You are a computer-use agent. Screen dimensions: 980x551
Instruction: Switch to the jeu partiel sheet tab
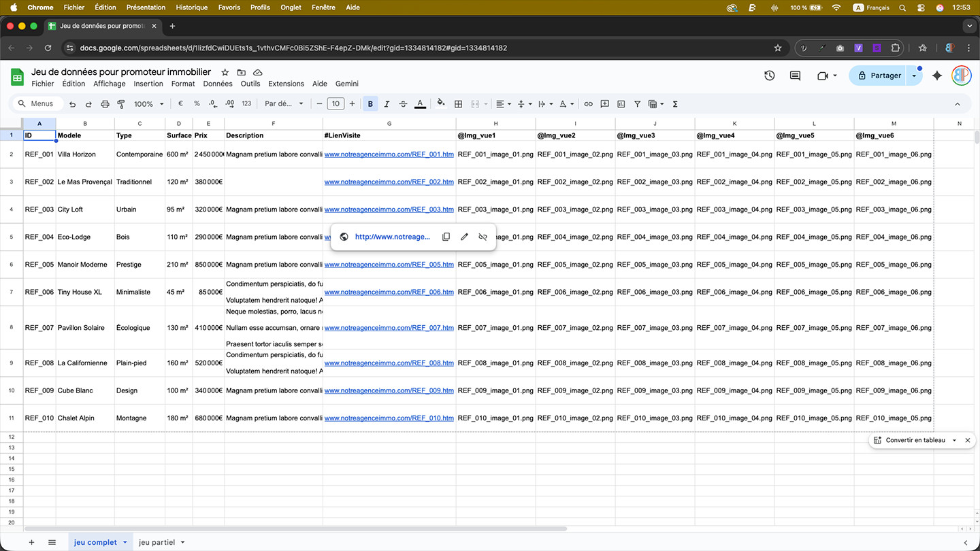(x=157, y=542)
